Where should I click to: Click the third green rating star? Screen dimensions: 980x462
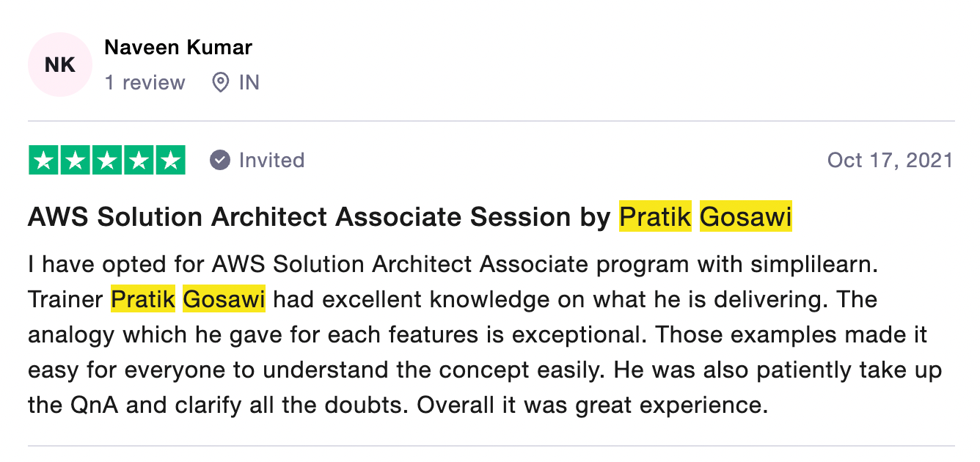(x=107, y=161)
